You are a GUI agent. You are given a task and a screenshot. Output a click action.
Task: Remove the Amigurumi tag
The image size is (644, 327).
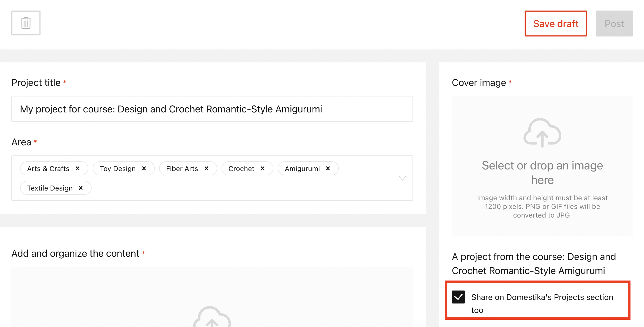(328, 168)
